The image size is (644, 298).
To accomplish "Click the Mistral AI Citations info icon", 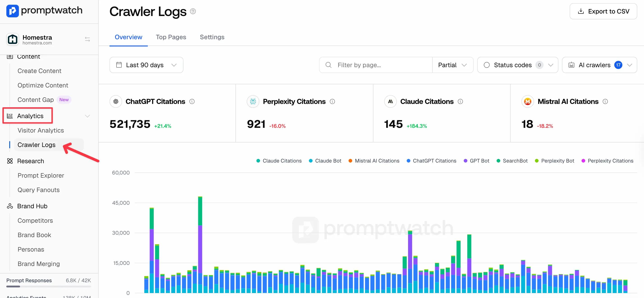I will pos(605,101).
